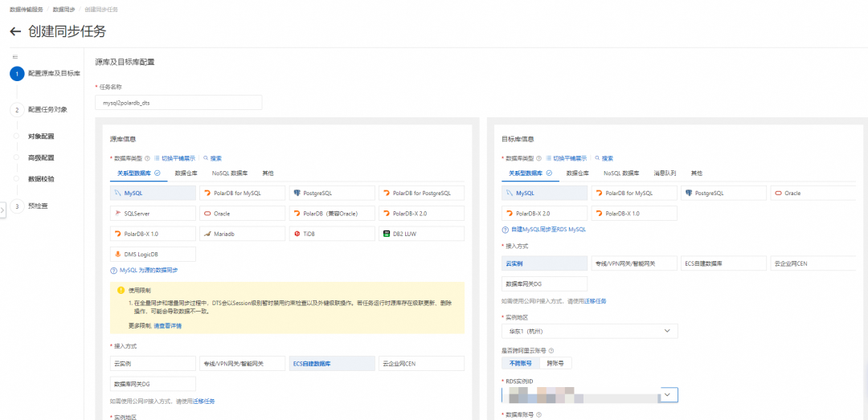The height and width of the screenshot is (420, 868).
Task: Click target 数据库类型 help icon
Action: coord(538,158)
